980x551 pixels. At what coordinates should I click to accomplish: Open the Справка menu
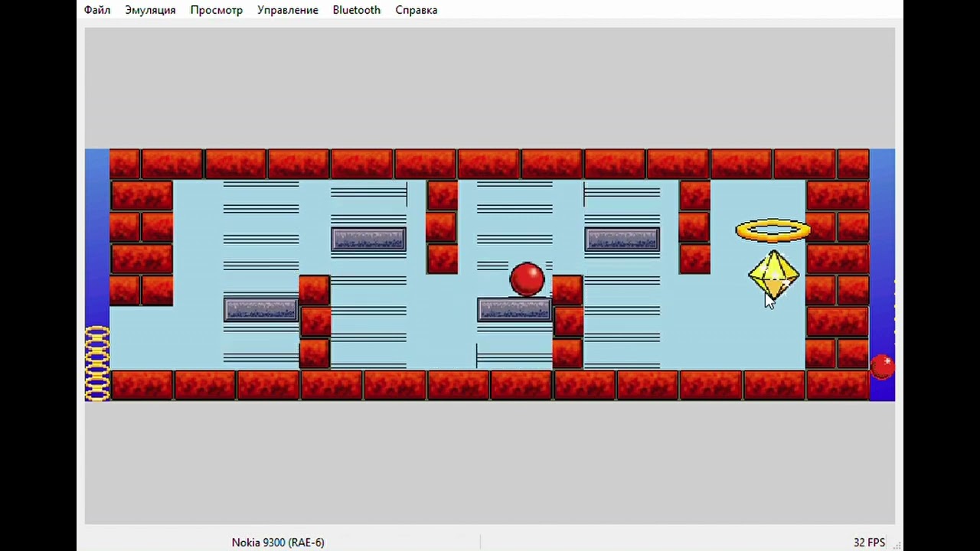click(416, 10)
